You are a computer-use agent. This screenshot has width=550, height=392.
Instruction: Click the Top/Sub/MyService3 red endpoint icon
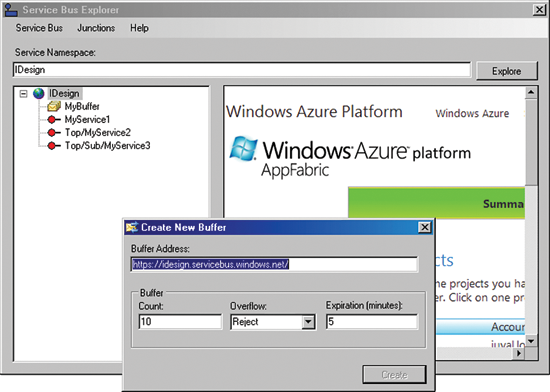[53, 146]
